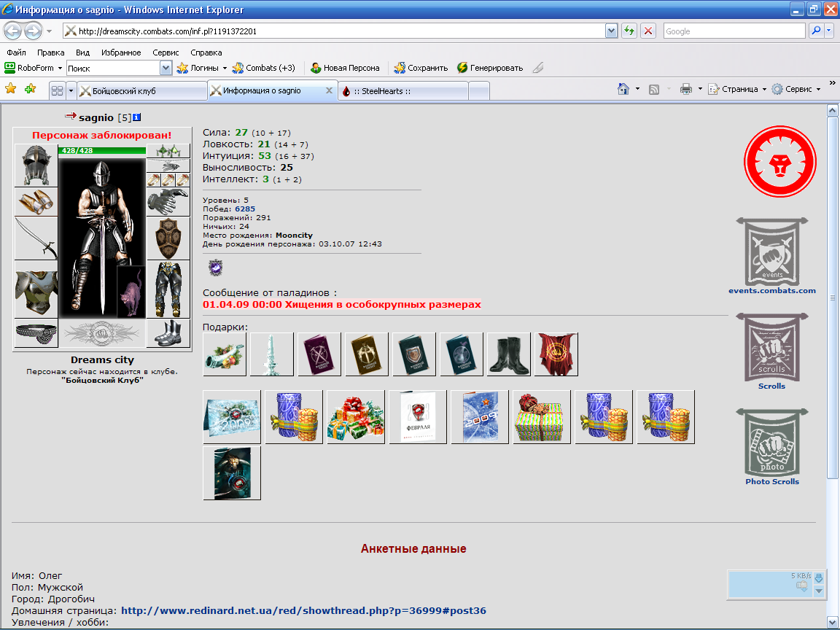Open the Photo Scrolls link

click(x=772, y=481)
